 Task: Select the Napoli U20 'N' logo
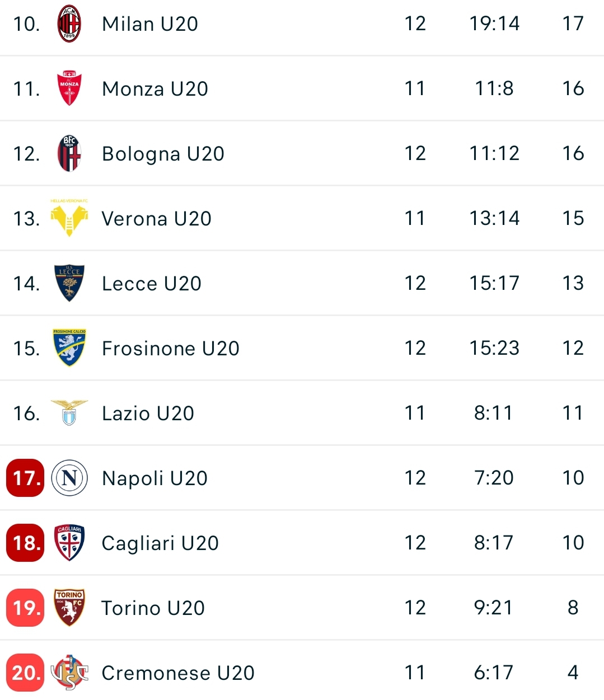click(69, 478)
